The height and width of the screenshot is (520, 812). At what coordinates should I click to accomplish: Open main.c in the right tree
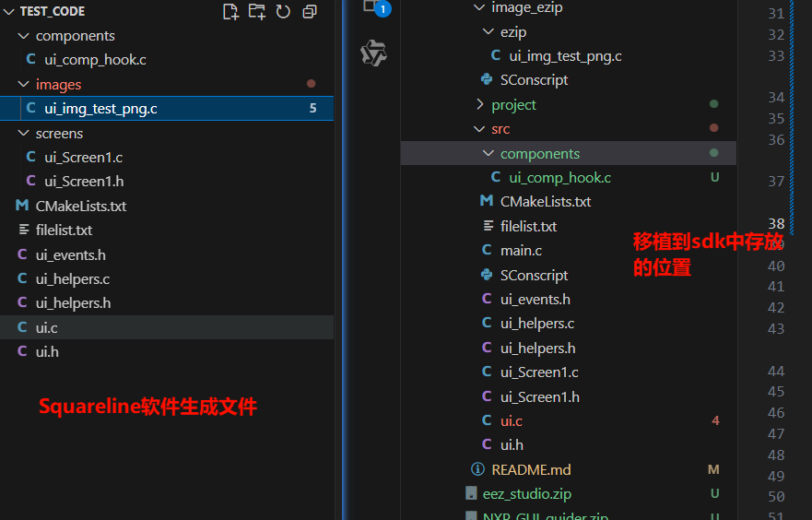[x=521, y=250]
